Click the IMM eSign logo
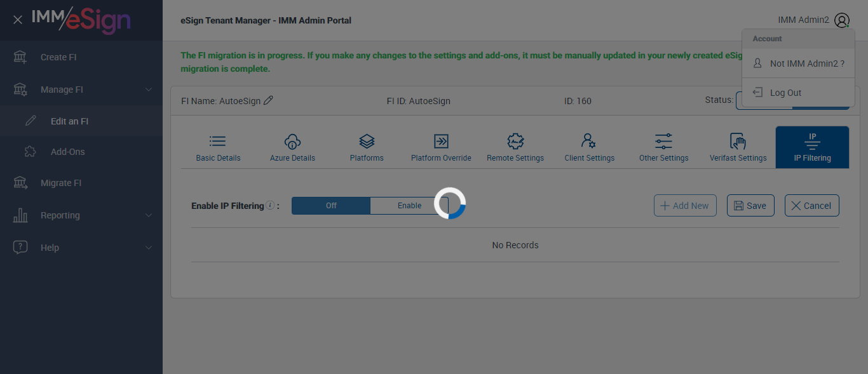The width and height of the screenshot is (868, 374). [x=81, y=20]
